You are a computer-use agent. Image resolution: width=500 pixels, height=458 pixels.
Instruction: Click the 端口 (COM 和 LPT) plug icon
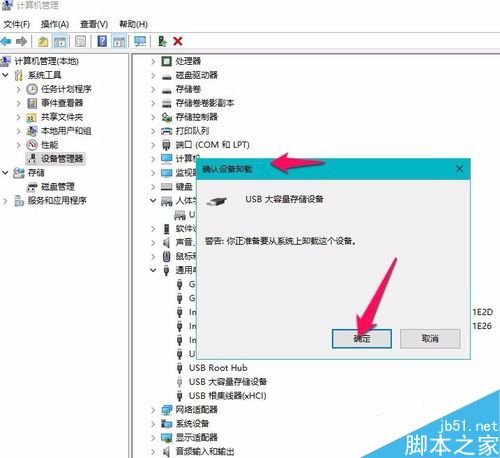coord(166,145)
